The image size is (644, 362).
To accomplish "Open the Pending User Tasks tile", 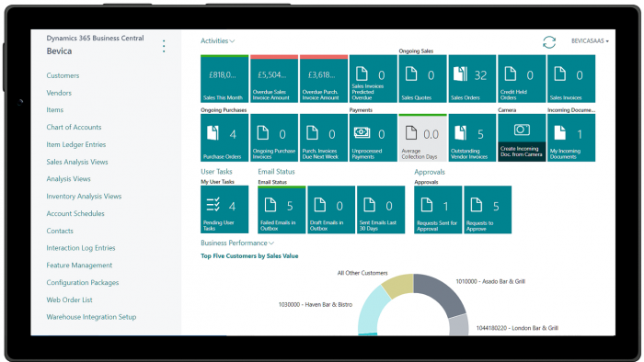I will click(x=224, y=209).
